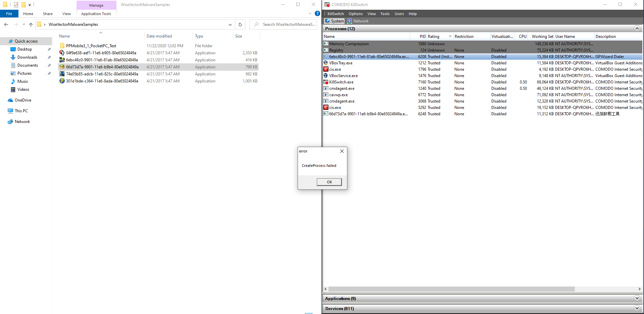Select the 66d73d7a process row in KillSwitch
The image size is (644, 314).
tap(483, 114)
